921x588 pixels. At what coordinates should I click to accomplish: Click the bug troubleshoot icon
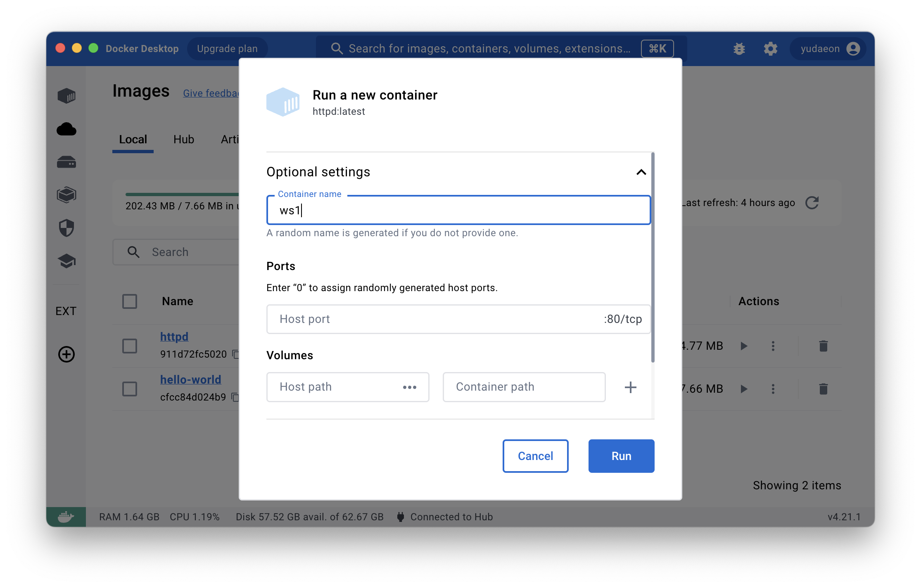[x=739, y=49]
